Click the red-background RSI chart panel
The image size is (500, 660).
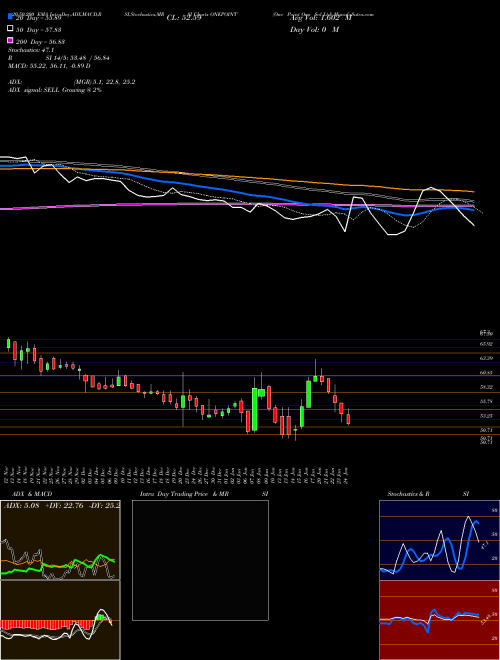click(439, 620)
